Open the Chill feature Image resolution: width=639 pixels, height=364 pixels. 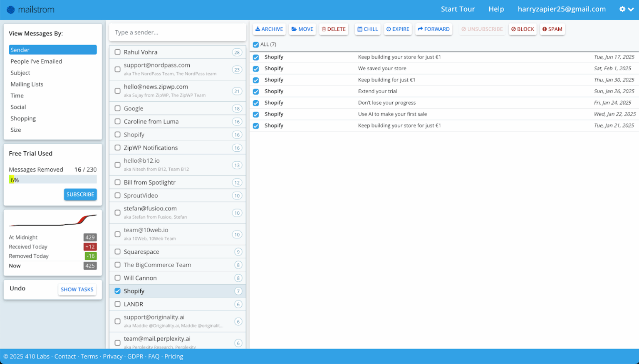pos(367,29)
